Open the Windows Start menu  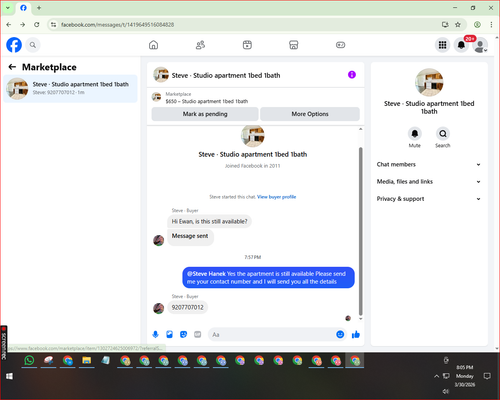coord(9,376)
